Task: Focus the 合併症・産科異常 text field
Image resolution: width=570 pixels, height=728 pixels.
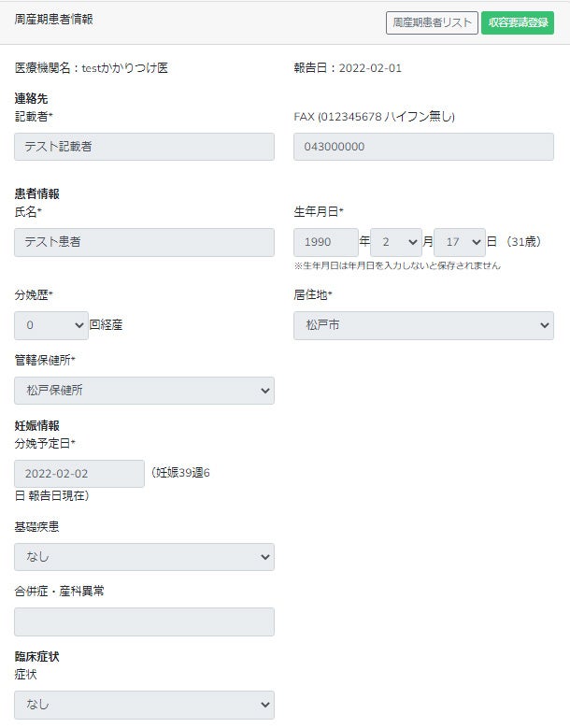Action: tap(145, 622)
